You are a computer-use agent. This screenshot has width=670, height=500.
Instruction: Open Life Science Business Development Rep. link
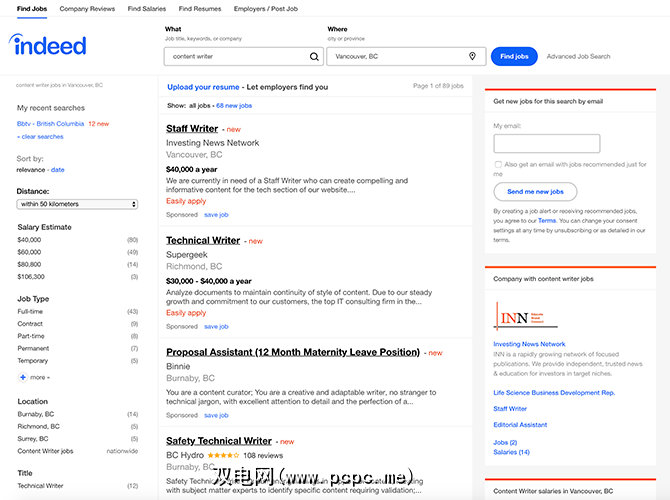tap(554, 393)
